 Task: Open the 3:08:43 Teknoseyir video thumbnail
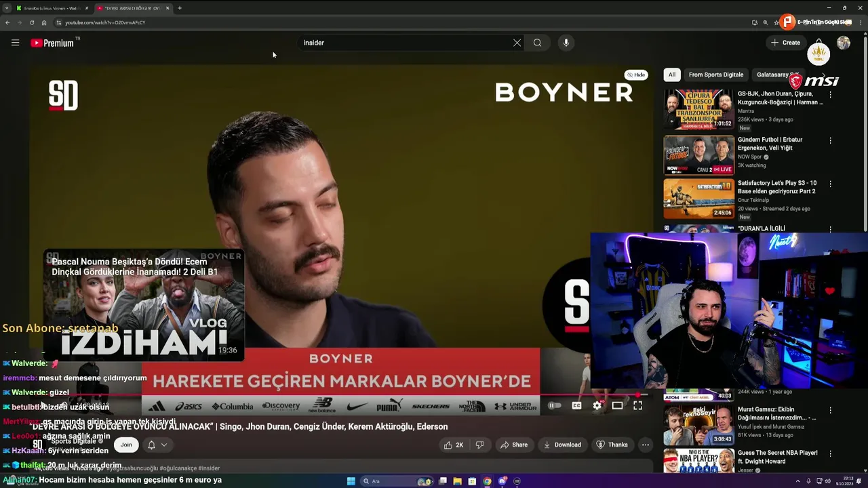pos(698,424)
